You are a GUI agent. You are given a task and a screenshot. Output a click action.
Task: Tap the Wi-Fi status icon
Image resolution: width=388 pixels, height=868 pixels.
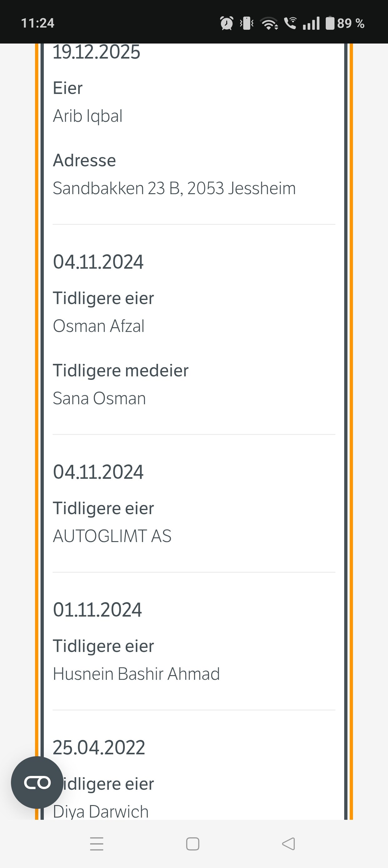269,23
